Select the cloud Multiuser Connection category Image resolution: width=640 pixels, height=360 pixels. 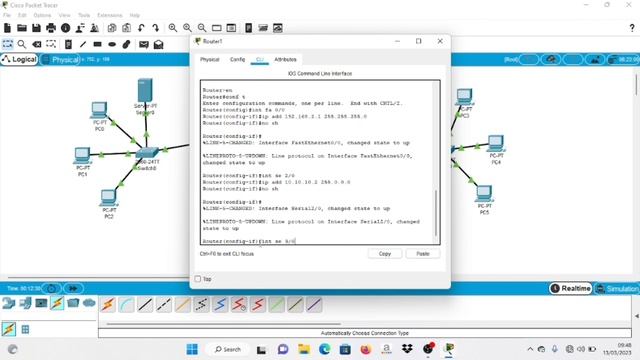pos(89,303)
